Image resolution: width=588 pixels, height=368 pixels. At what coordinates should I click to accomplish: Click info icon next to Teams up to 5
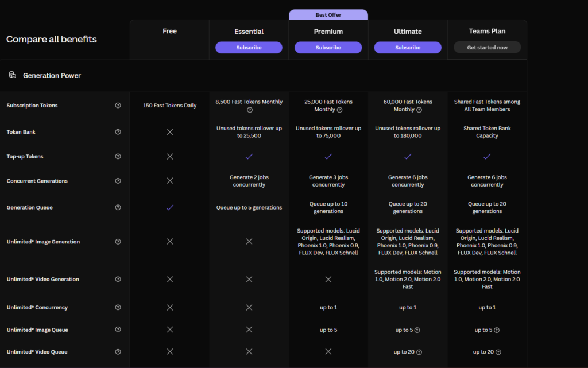tap(497, 330)
